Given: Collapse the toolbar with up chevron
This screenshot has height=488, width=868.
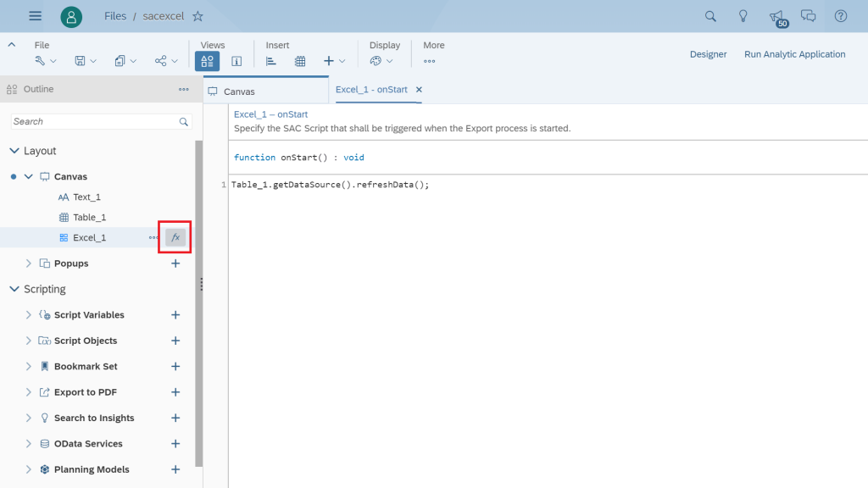Looking at the screenshot, I should [12, 45].
